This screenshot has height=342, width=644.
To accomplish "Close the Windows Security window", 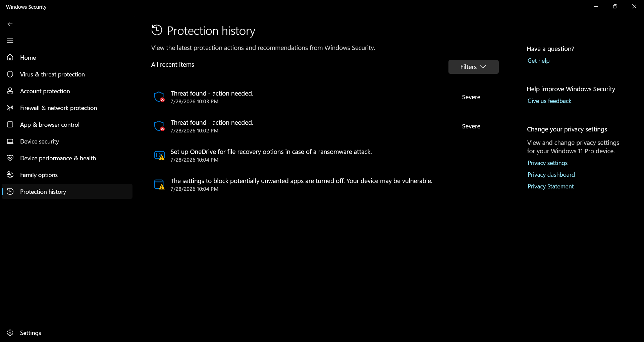I will coord(634,6).
